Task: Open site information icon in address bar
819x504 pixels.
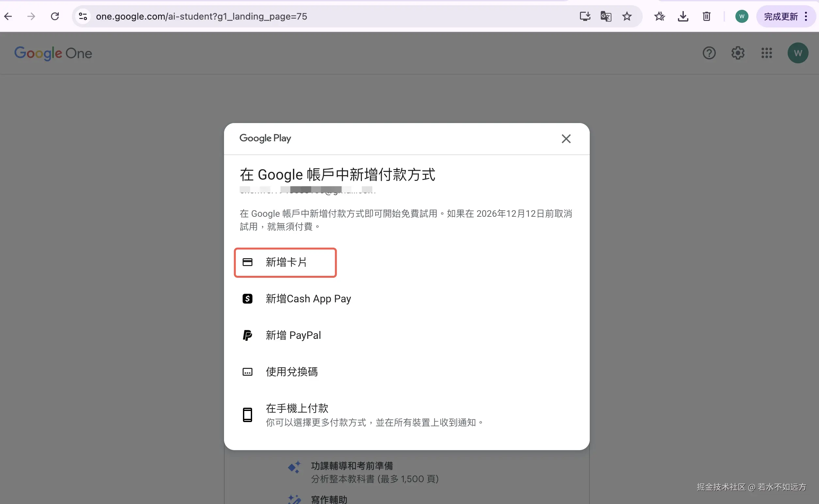Action: click(83, 16)
